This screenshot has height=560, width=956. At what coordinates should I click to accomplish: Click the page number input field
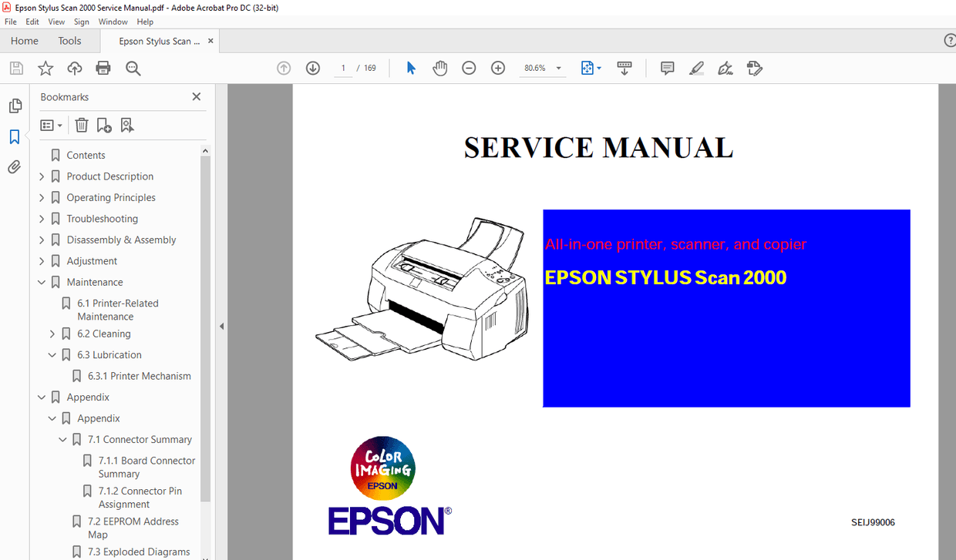coord(343,68)
